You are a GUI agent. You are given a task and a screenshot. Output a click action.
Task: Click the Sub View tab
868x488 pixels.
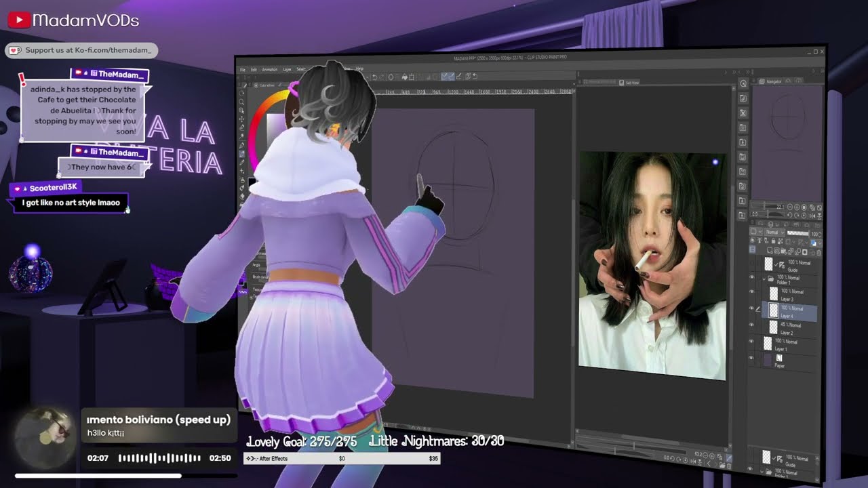[x=631, y=83]
